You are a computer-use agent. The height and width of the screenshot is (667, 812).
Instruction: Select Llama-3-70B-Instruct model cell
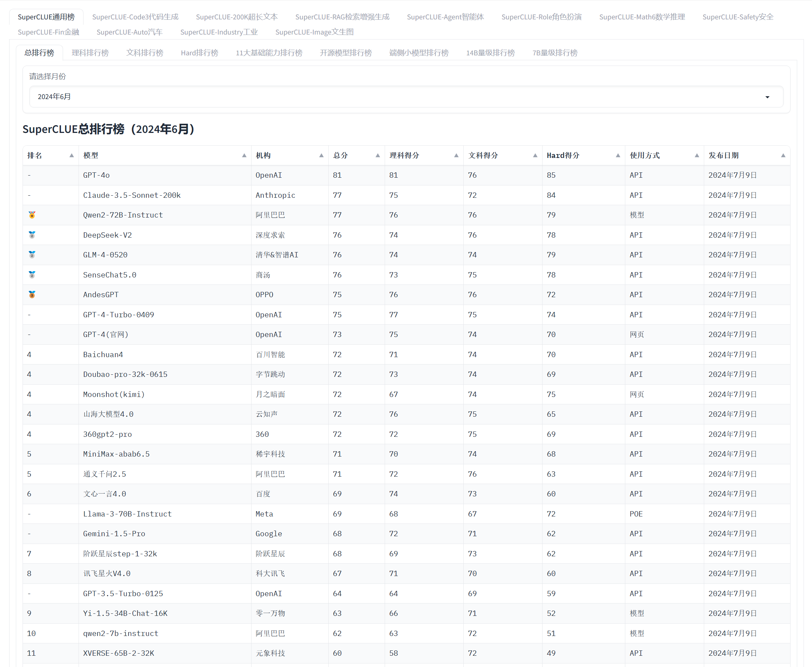pos(165,514)
